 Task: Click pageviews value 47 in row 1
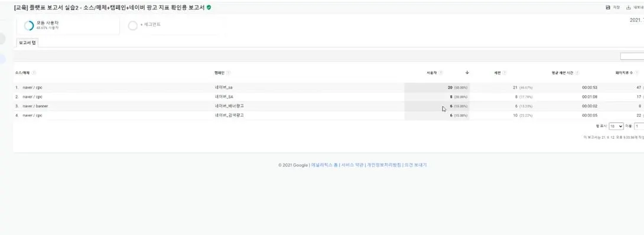click(x=639, y=87)
